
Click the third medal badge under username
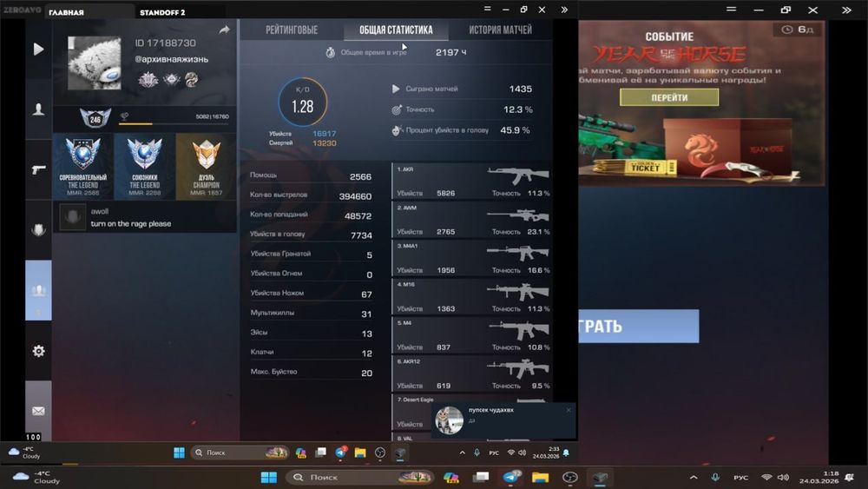[191, 80]
